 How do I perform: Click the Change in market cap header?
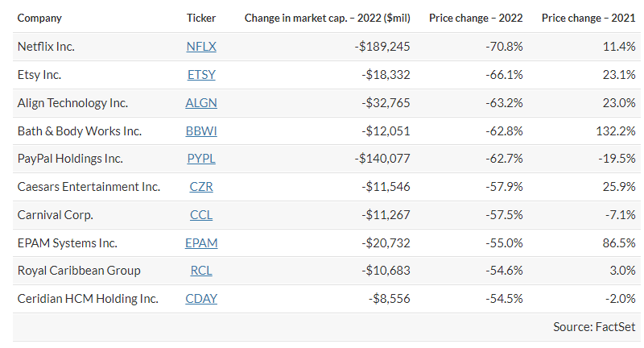point(327,18)
